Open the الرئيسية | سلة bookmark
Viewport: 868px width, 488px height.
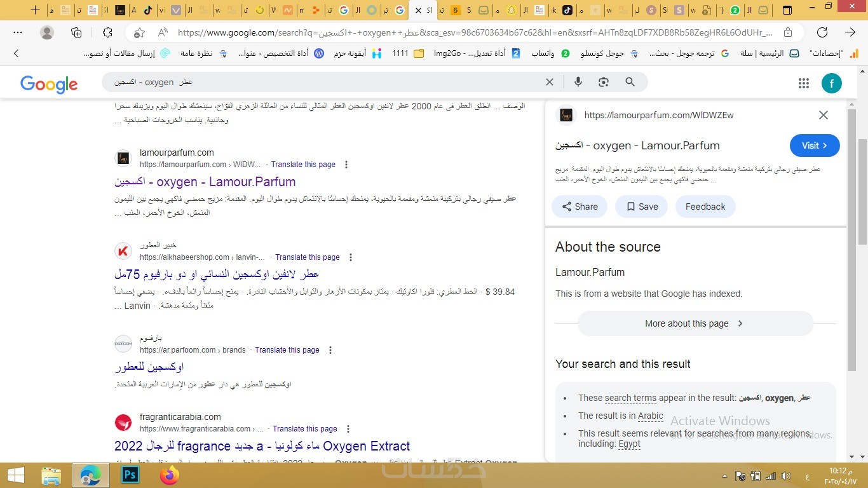click(x=770, y=53)
